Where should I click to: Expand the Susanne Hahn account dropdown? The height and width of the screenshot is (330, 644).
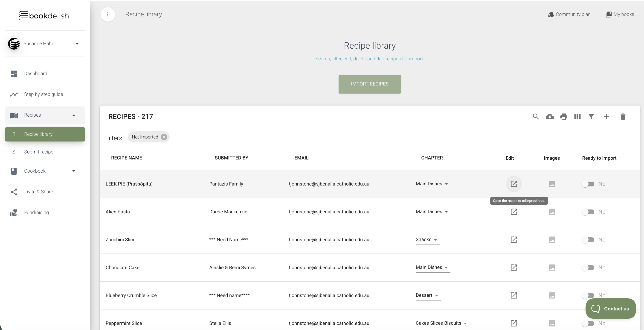[77, 44]
